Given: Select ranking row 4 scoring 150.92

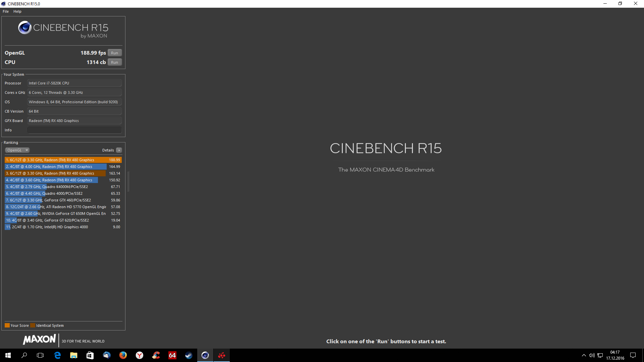Looking at the screenshot, I should (x=63, y=180).
